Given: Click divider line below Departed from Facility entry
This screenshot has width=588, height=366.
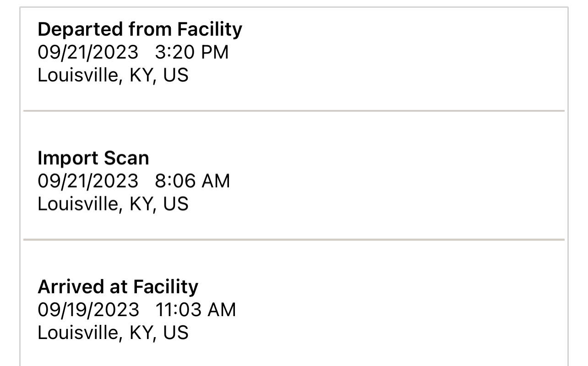Looking at the screenshot, I should coord(294,111).
